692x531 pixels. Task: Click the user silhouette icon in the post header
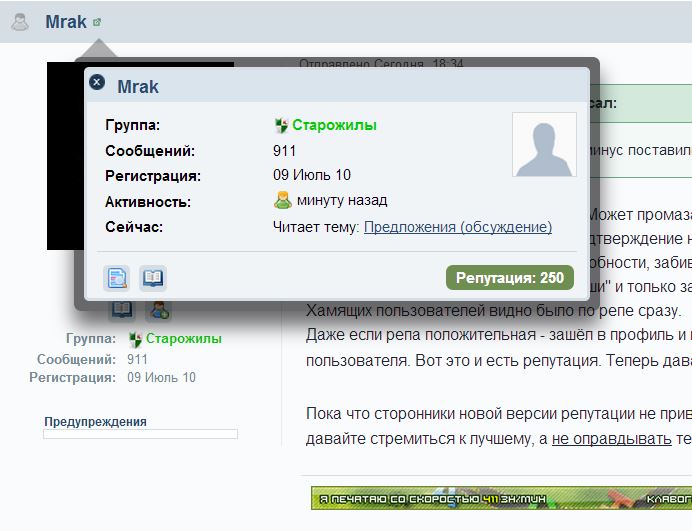[20, 22]
